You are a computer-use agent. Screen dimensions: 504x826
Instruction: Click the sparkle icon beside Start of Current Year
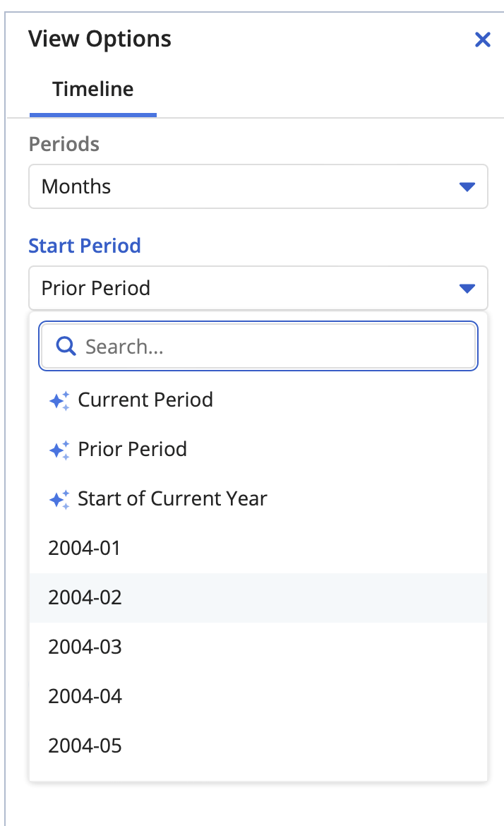tap(59, 499)
